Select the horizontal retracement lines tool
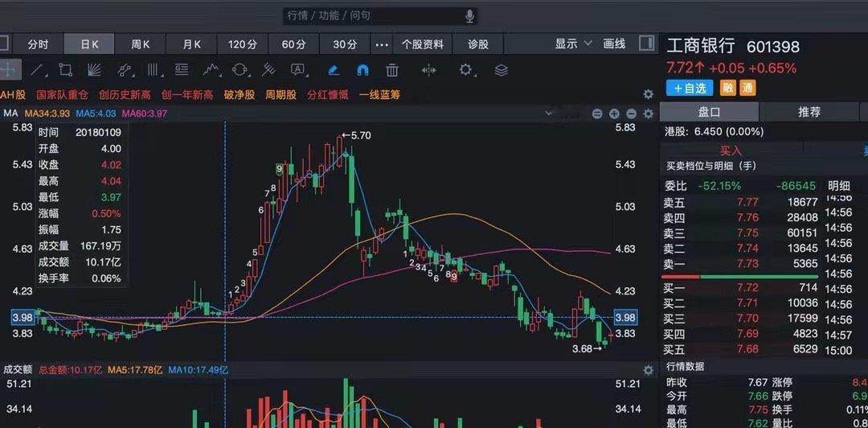 182,70
